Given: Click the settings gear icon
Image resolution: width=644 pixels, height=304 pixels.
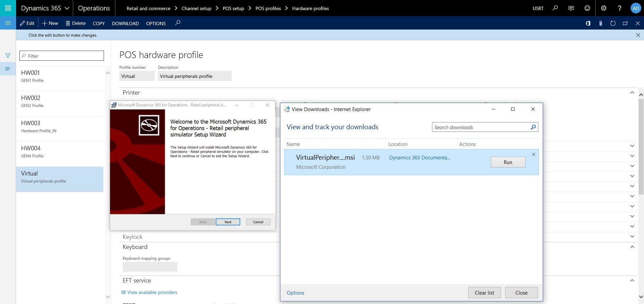Looking at the screenshot, I should [x=603, y=8].
